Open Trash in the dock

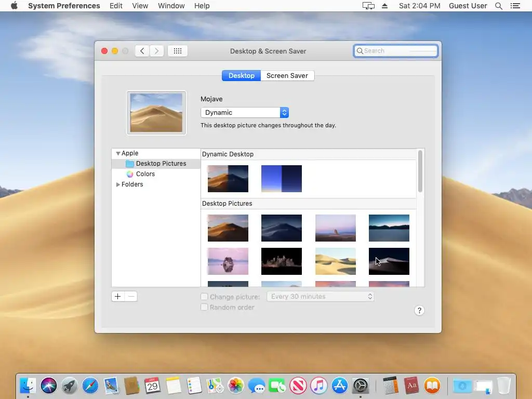504,386
